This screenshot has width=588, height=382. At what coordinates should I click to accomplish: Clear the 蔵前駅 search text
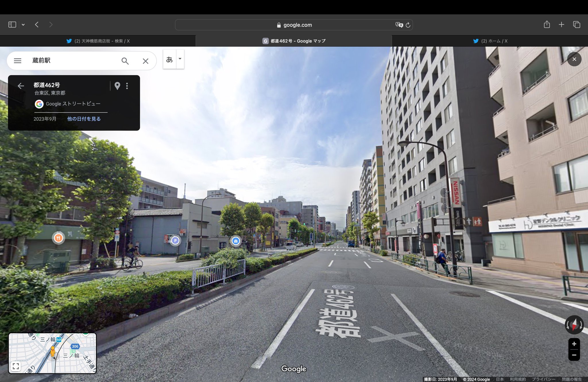click(x=146, y=61)
